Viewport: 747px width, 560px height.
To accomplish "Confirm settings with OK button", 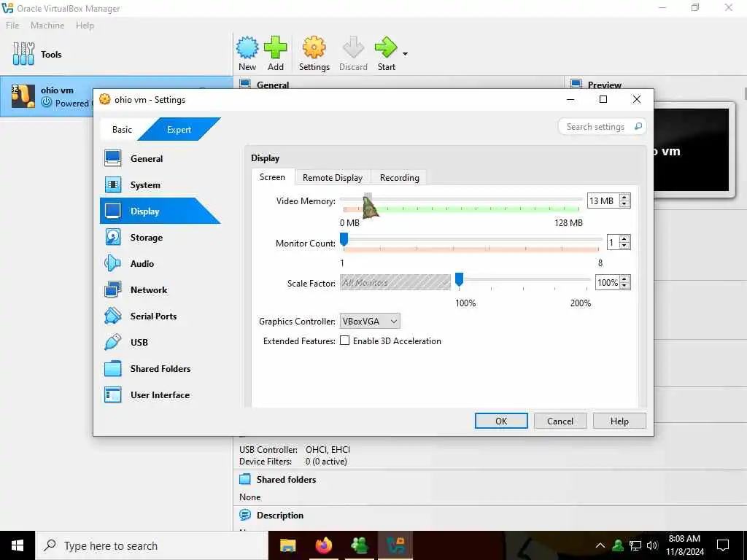I will [501, 421].
